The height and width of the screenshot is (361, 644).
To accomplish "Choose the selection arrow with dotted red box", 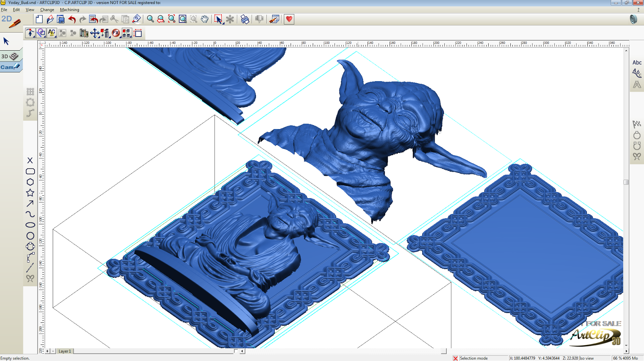I will pos(218,19).
